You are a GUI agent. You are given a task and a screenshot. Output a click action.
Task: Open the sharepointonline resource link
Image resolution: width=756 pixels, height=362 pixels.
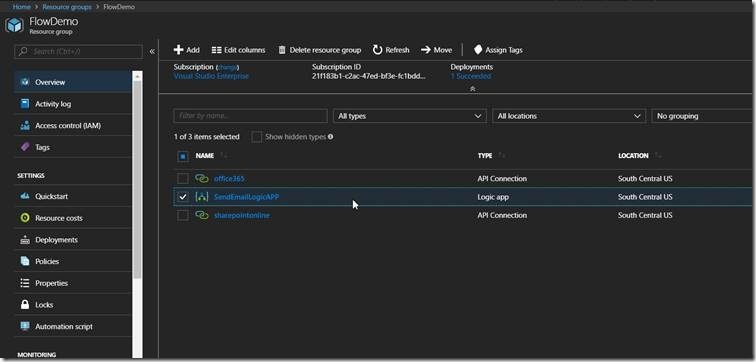pyautogui.click(x=242, y=215)
